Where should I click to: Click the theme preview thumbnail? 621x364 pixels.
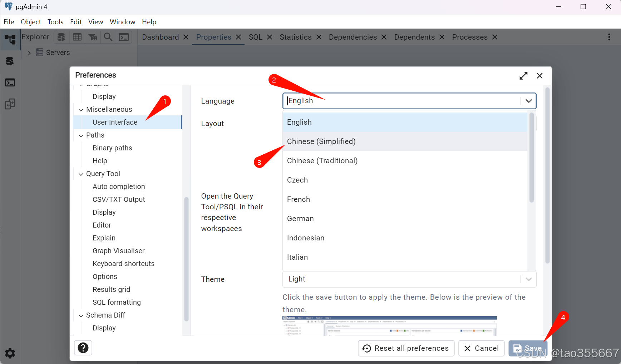(390, 326)
